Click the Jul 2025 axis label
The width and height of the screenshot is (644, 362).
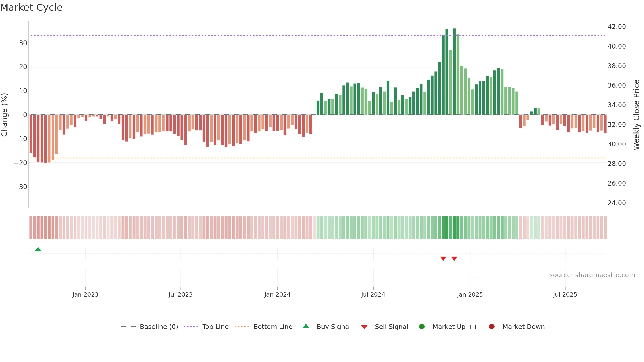565,295
